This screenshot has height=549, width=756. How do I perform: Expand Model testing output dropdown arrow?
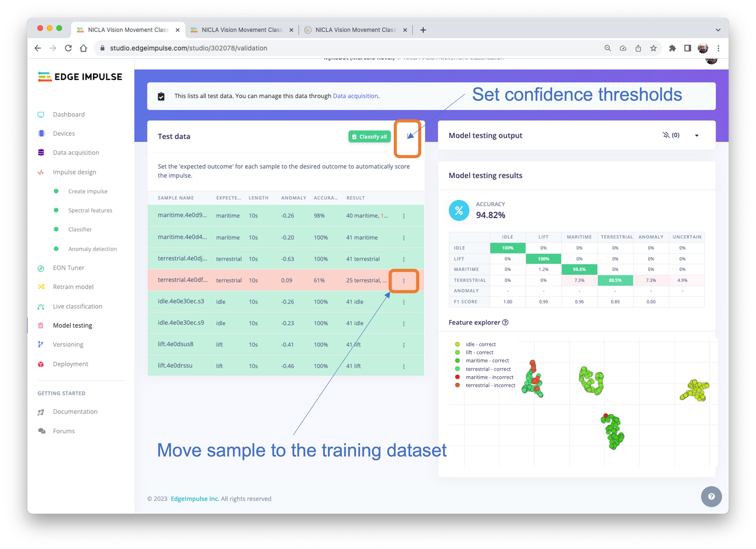coord(696,135)
